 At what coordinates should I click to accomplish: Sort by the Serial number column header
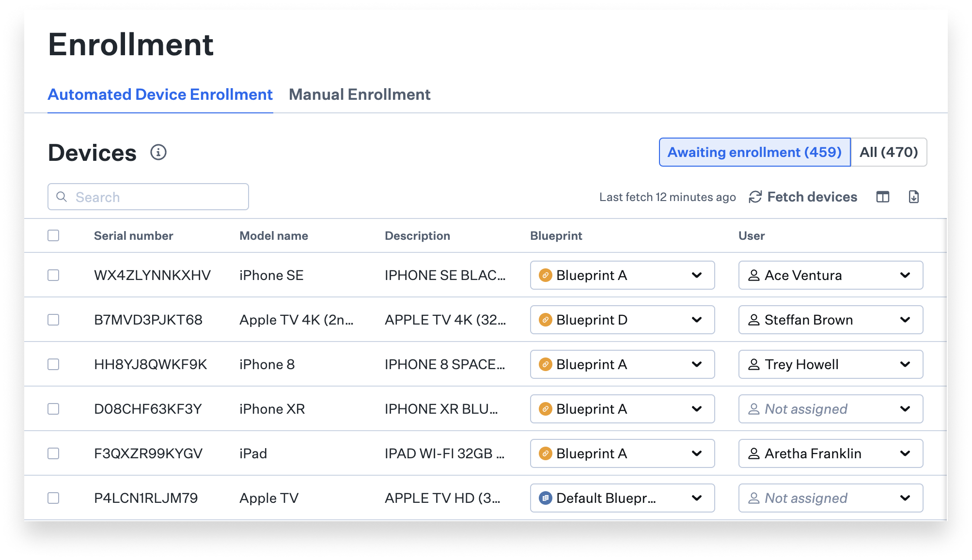click(x=133, y=235)
